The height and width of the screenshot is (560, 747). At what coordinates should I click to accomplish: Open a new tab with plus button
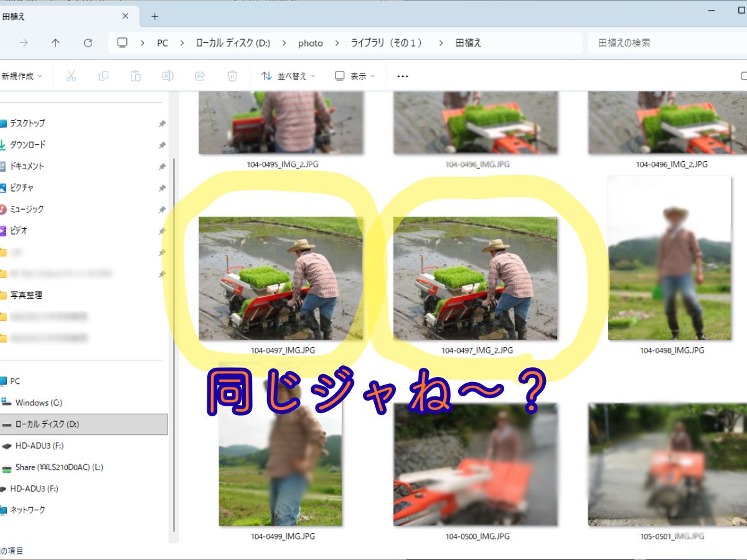(x=155, y=16)
